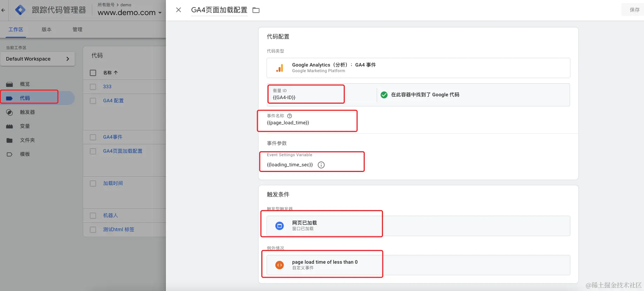This screenshot has height=291, width=644.
Task: Select 模板 in the sidebar
Action: (25, 154)
